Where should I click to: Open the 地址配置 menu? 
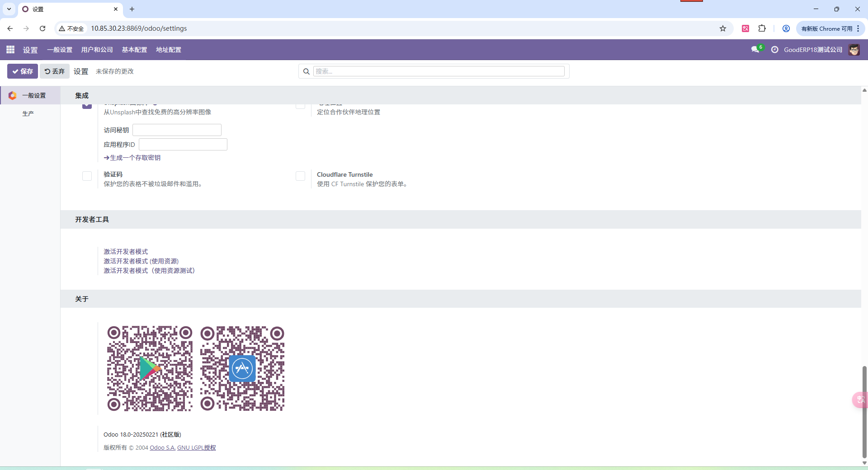pos(169,50)
